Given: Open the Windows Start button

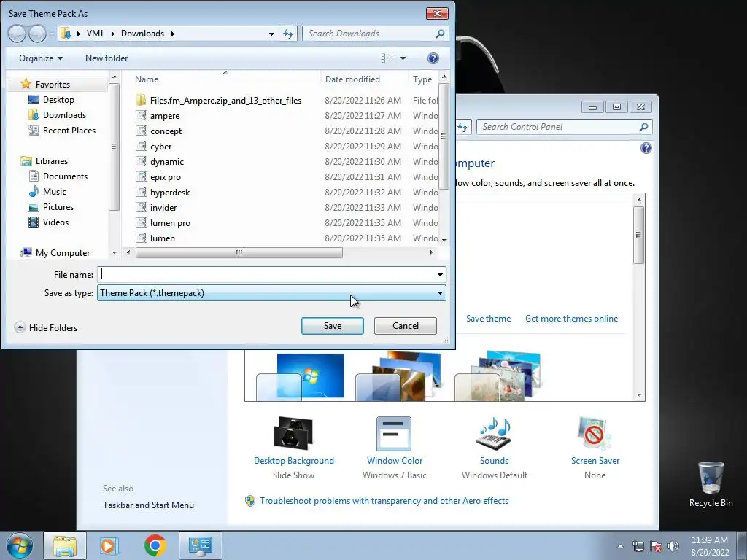Looking at the screenshot, I should 19,545.
